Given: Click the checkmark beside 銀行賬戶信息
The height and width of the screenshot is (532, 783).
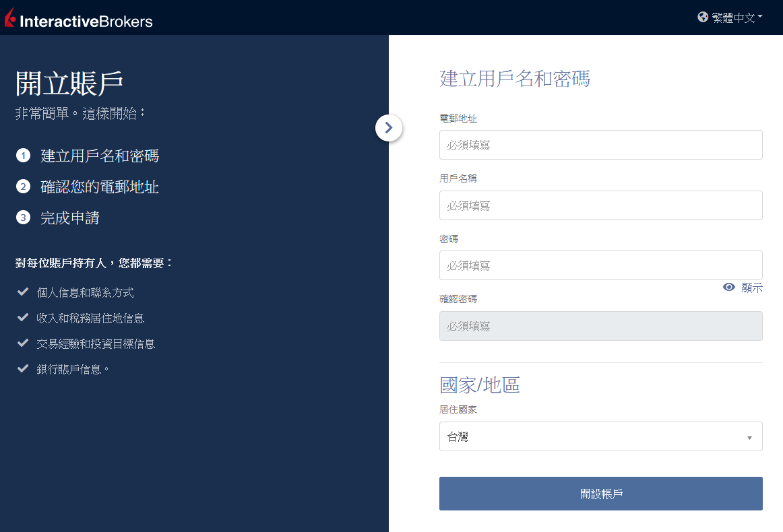Looking at the screenshot, I should point(23,369).
